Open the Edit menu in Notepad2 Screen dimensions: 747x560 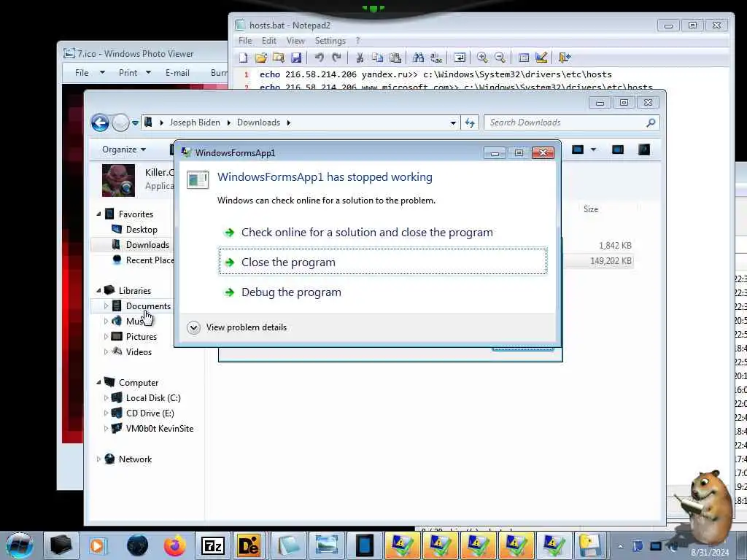click(268, 41)
